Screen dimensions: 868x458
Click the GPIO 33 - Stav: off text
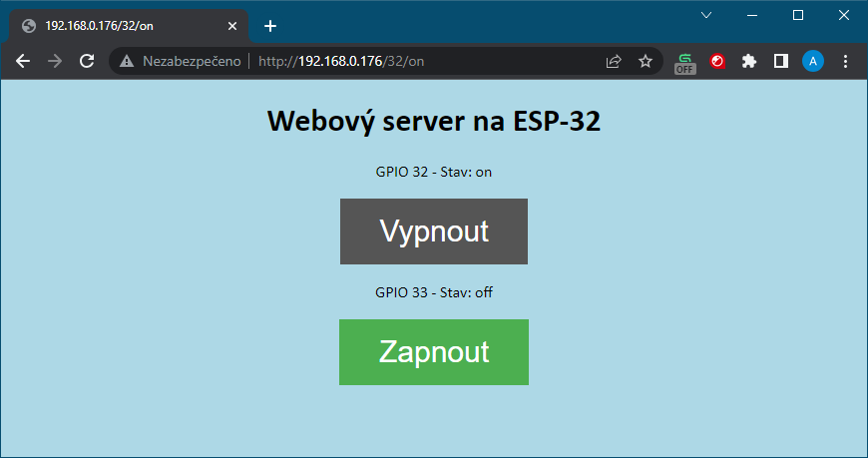434,292
